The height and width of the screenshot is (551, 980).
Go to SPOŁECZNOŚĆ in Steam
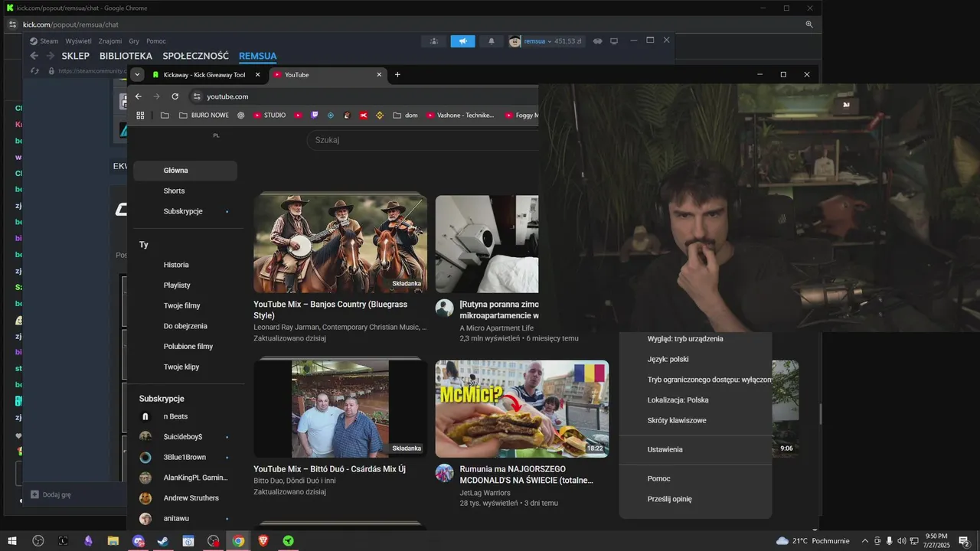pyautogui.click(x=195, y=56)
